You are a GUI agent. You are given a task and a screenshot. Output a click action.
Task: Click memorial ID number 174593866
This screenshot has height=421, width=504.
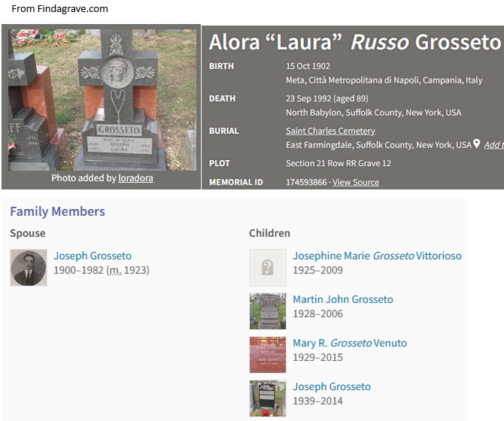(x=306, y=182)
